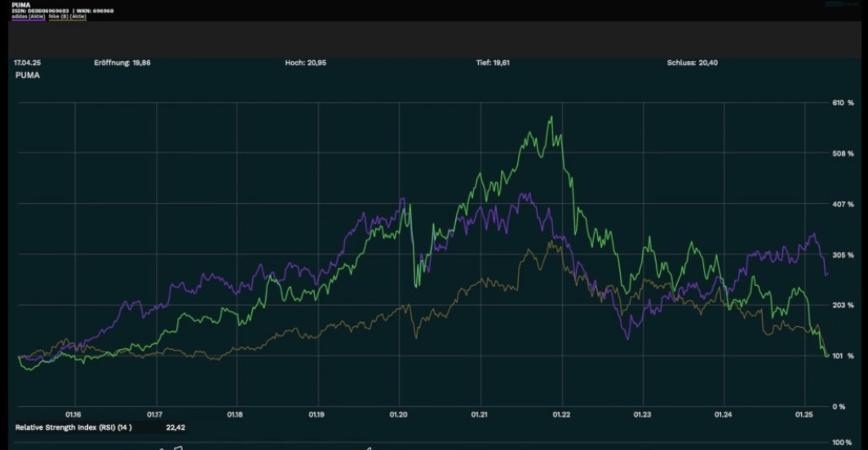Click the 01.16 time axis label

pos(73,415)
